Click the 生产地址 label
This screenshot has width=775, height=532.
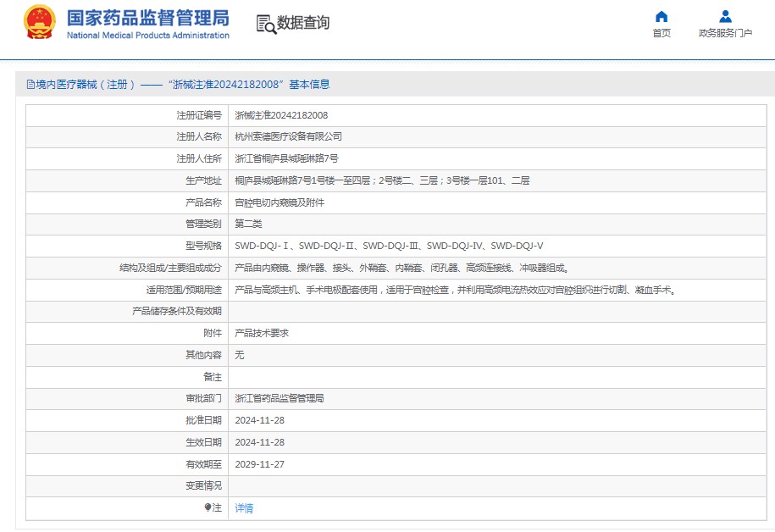pos(203,180)
